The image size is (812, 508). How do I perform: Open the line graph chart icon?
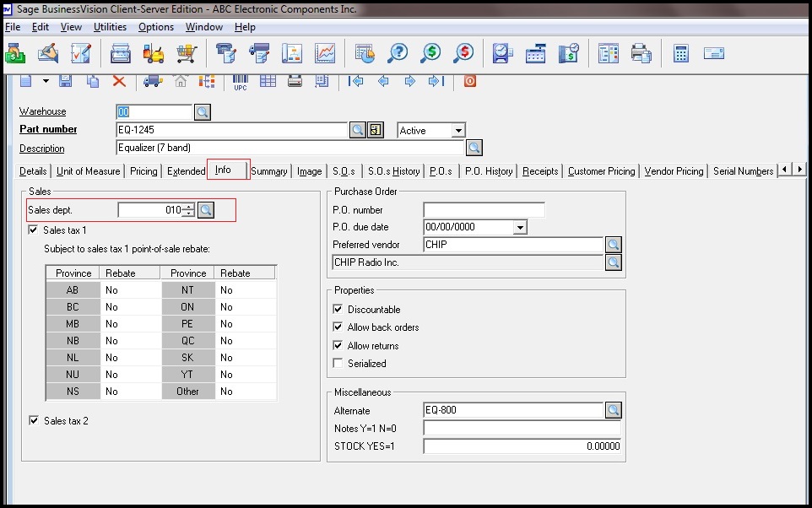325,53
